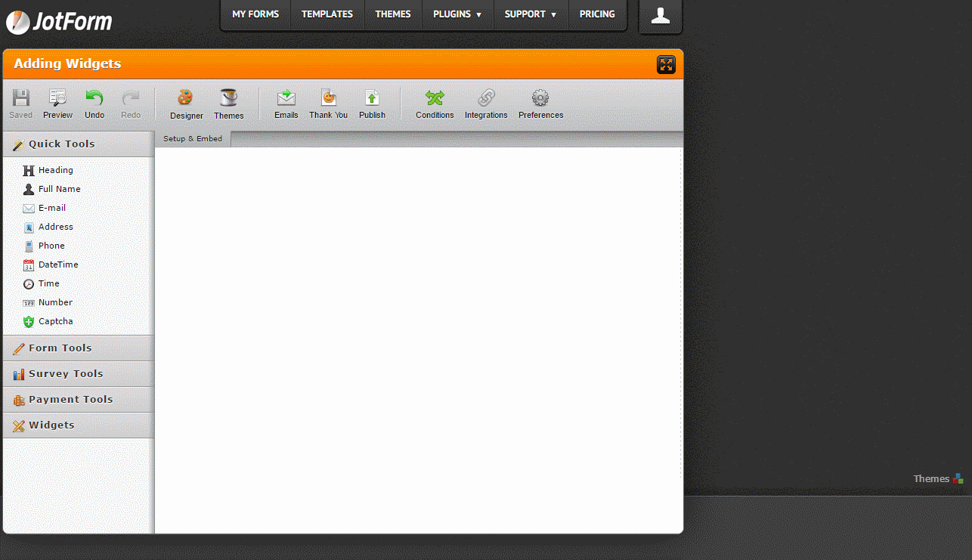The image size is (972, 560).
Task: Open the Thank You page settings
Action: pos(328,104)
